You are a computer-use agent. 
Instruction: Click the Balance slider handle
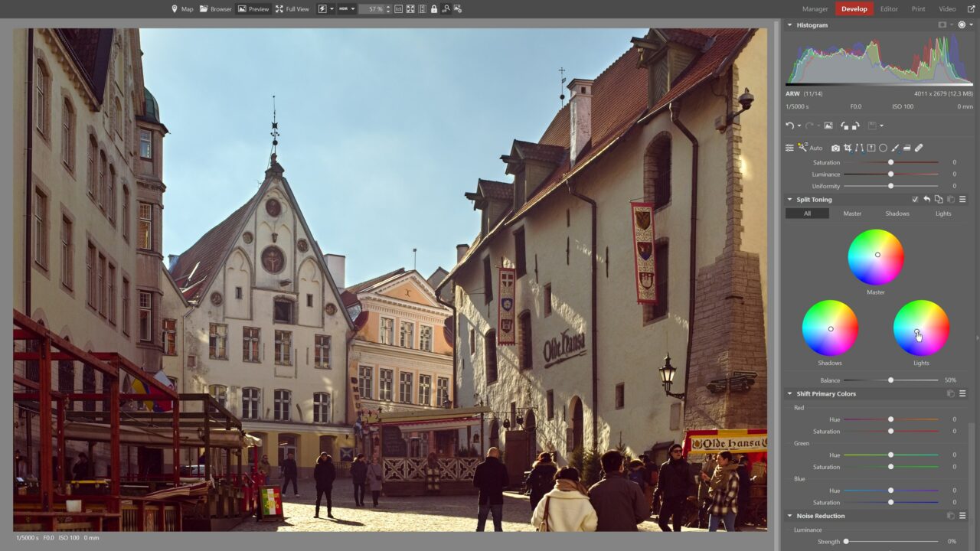tap(890, 380)
